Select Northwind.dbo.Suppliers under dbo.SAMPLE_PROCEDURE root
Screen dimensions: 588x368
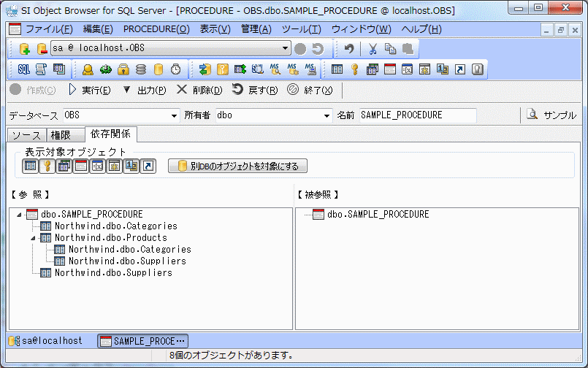pyautogui.click(x=113, y=273)
